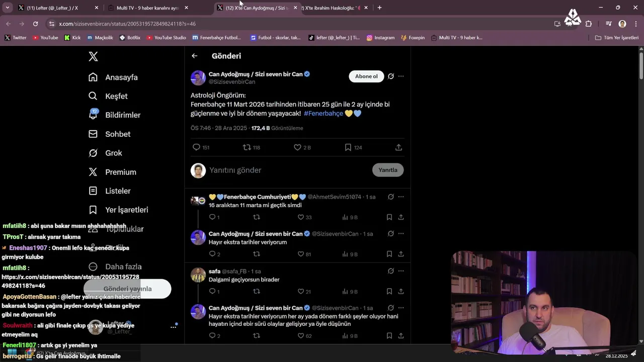Open Anasayfa in the sidebar

point(113,77)
